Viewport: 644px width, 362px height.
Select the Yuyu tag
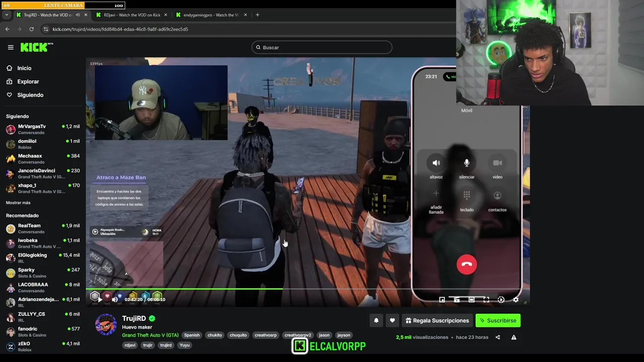tap(185, 345)
